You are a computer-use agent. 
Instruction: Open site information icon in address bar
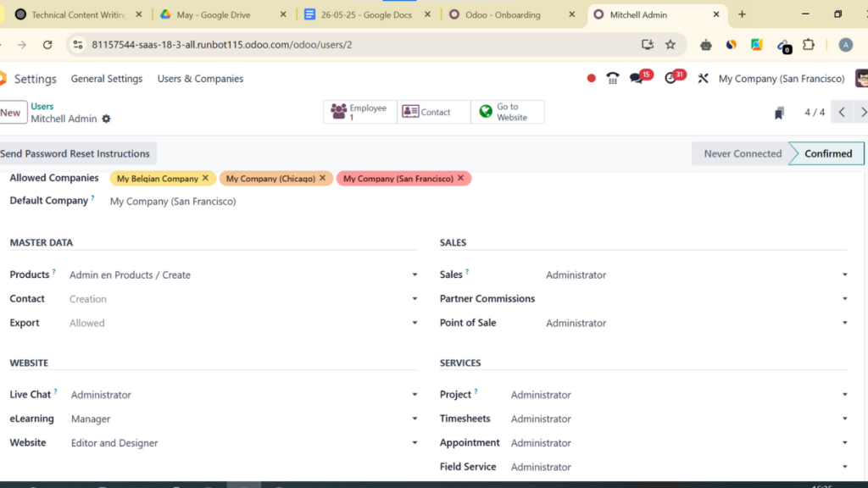pos(78,45)
